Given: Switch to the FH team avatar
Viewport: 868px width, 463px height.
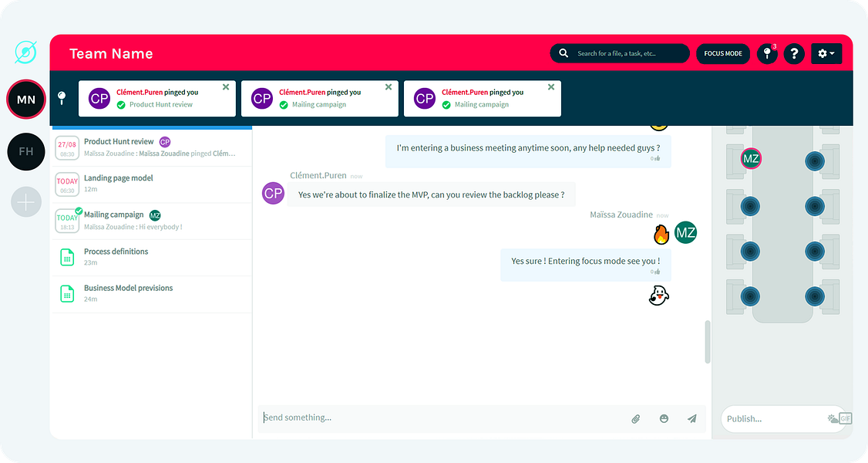Looking at the screenshot, I should coord(26,151).
